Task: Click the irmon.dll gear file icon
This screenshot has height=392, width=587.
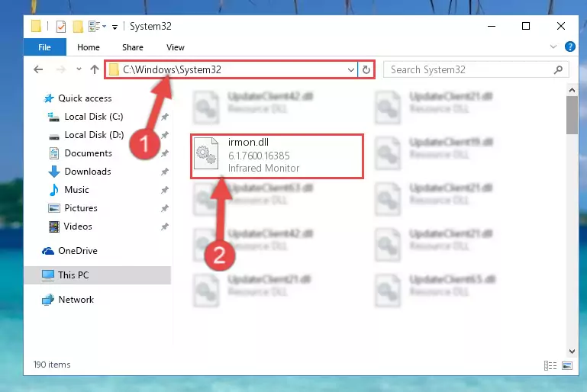Action: click(206, 154)
